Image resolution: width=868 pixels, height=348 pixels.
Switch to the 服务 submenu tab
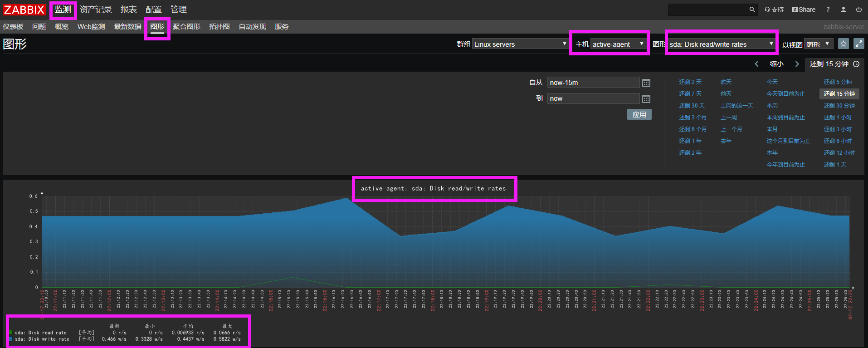pyautogui.click(x=282, y=27)
